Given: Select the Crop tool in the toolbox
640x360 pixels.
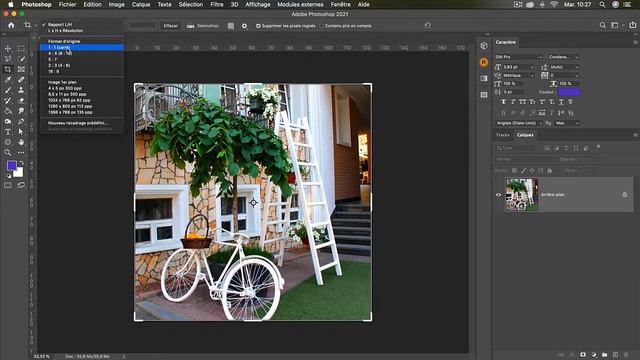Looking at the screenshot, I should pos(8,69).
